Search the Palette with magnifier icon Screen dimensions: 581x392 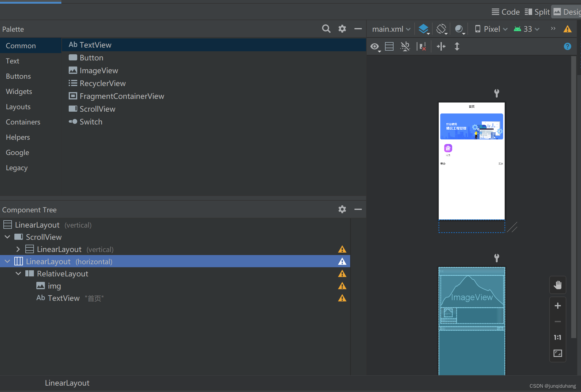[326, 29]
